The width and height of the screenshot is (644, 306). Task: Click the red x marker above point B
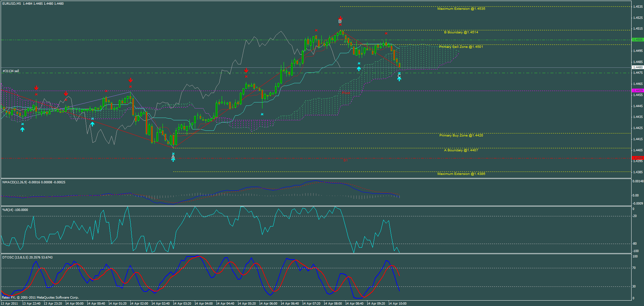340,25
